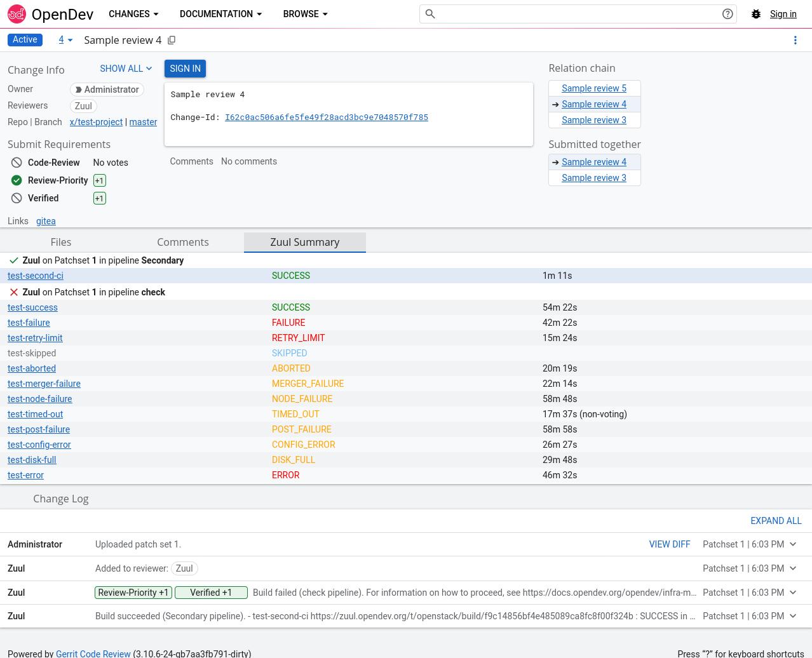The width and height of the screenshot is (812, 658).
Task: Click VIEW DIFF on patch set 1
Action: (x=670, y=544)
